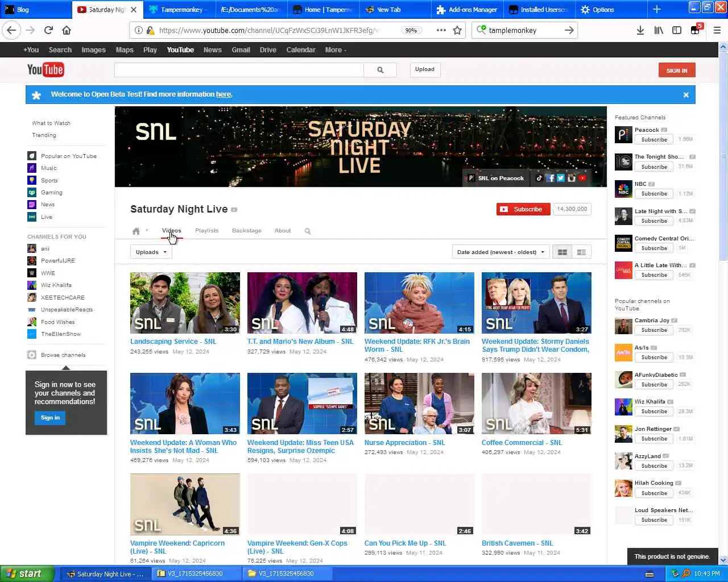Click the red Subscribe button for SNL
Viewport: 728px width, 582px height.
click(523, 209)
